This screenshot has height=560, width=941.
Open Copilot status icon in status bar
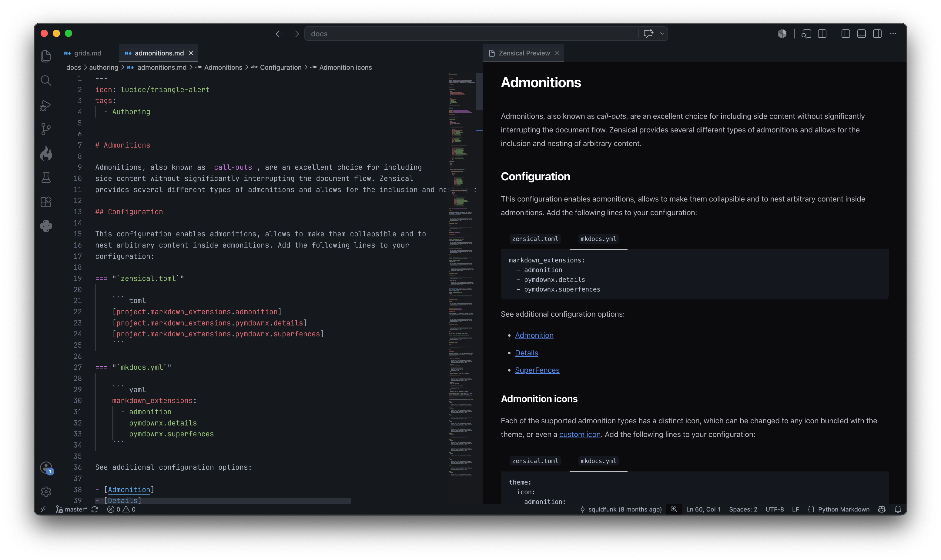pyautogui.click(x=882, y=509)
